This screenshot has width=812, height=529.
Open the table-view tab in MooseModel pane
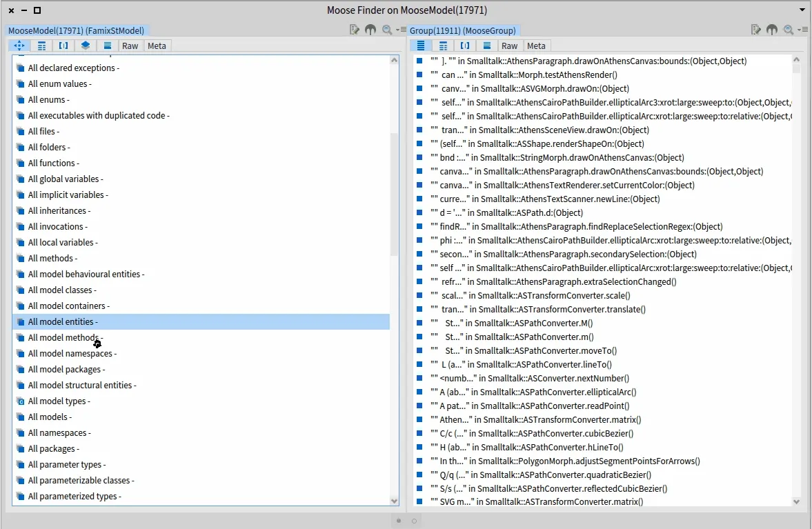coord(41,46)
